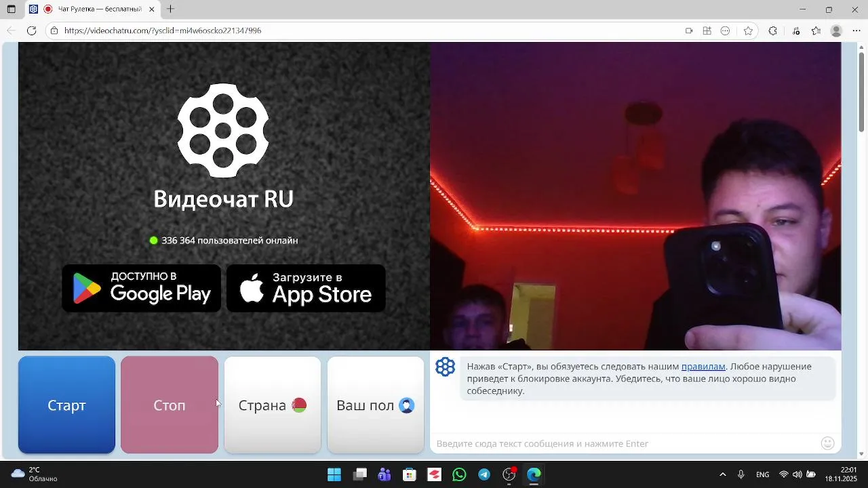Show hidden system tray icons

pyautogui.click(x=723, y=474)
